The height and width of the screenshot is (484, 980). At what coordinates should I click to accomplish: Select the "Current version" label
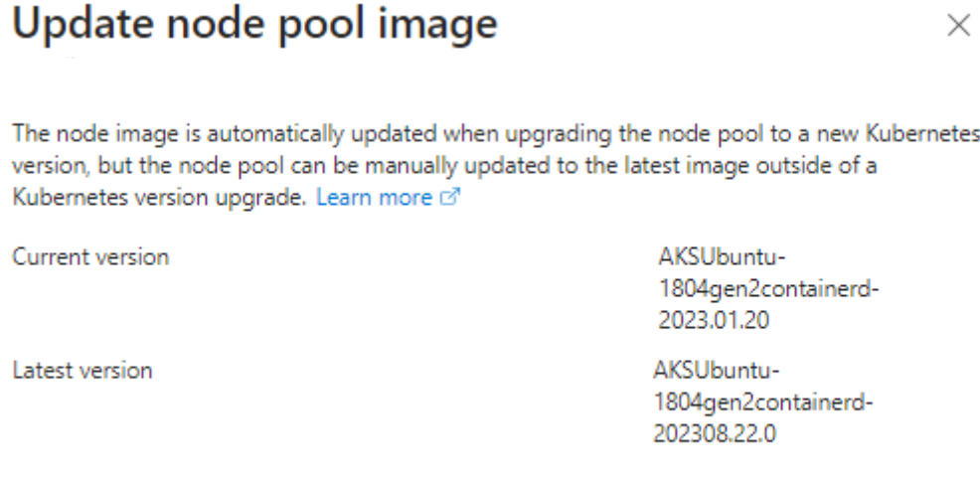coord(90,257)
